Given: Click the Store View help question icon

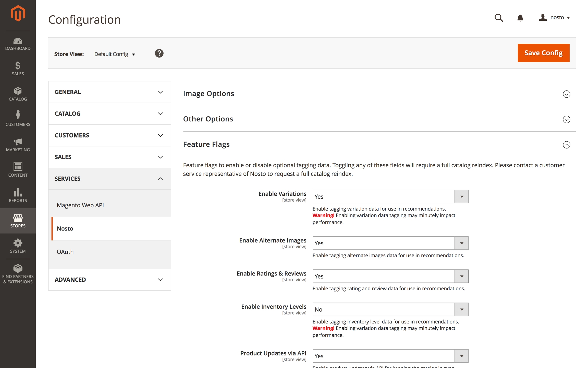Looking at the screenshot, I should [x=159, y=53].
